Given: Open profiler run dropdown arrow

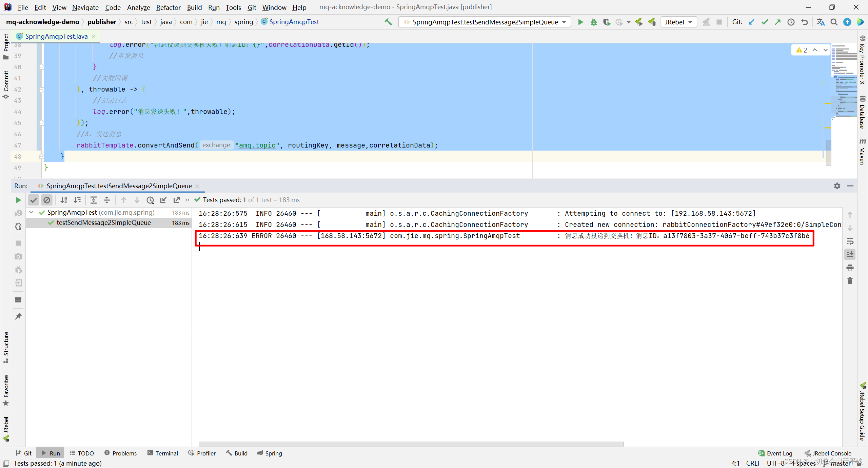Looking at the screenshot, I should (629, 22).
